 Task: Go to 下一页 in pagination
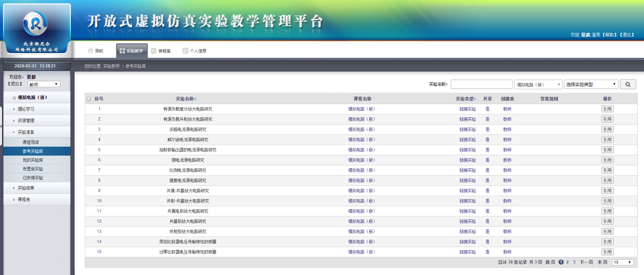[586, 262]
